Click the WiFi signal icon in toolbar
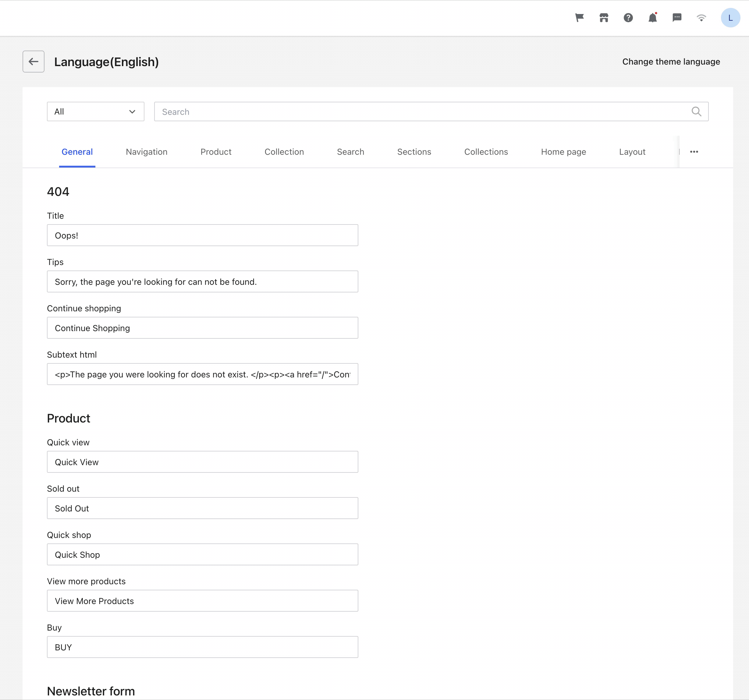The image size is (749, 700). tap(701, 18)
